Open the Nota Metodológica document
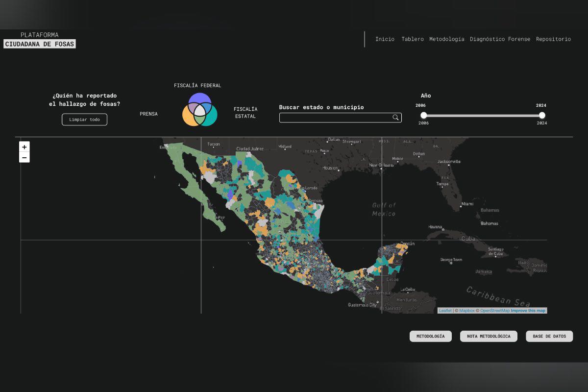The image size is (588, 392). click(489, 336)
